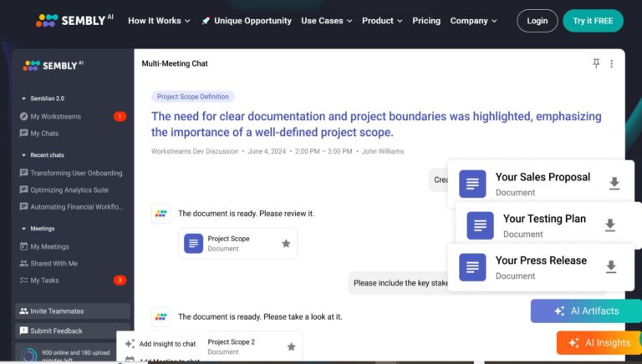Download Your Testing Plan document

point(610,225)
